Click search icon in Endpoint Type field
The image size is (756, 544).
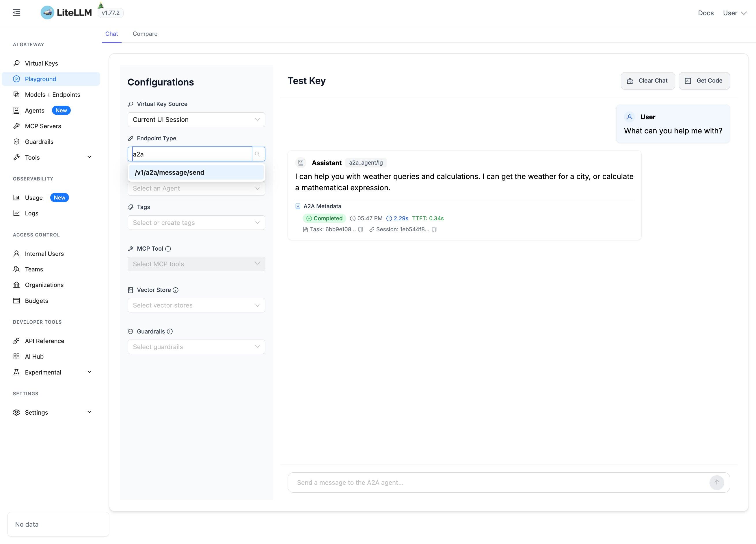258,154
